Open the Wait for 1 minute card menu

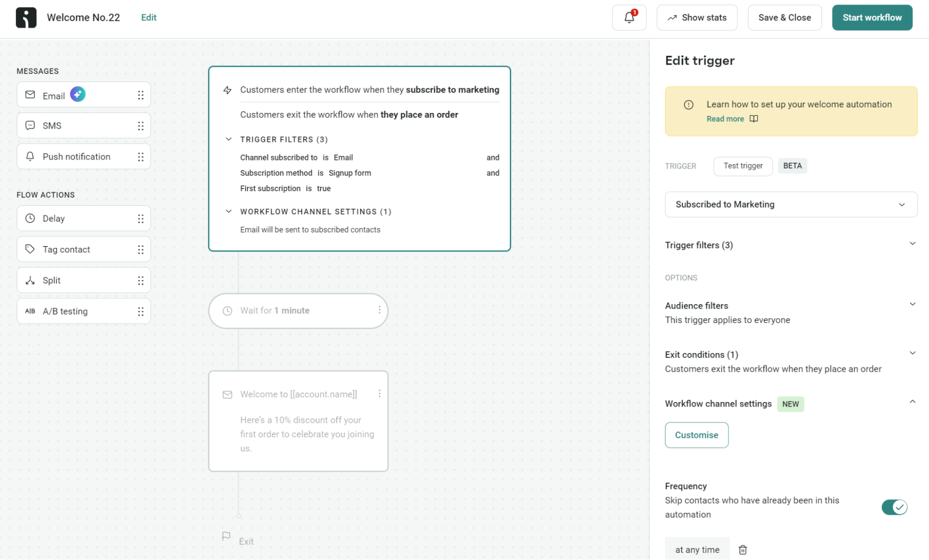click(380, 311)
